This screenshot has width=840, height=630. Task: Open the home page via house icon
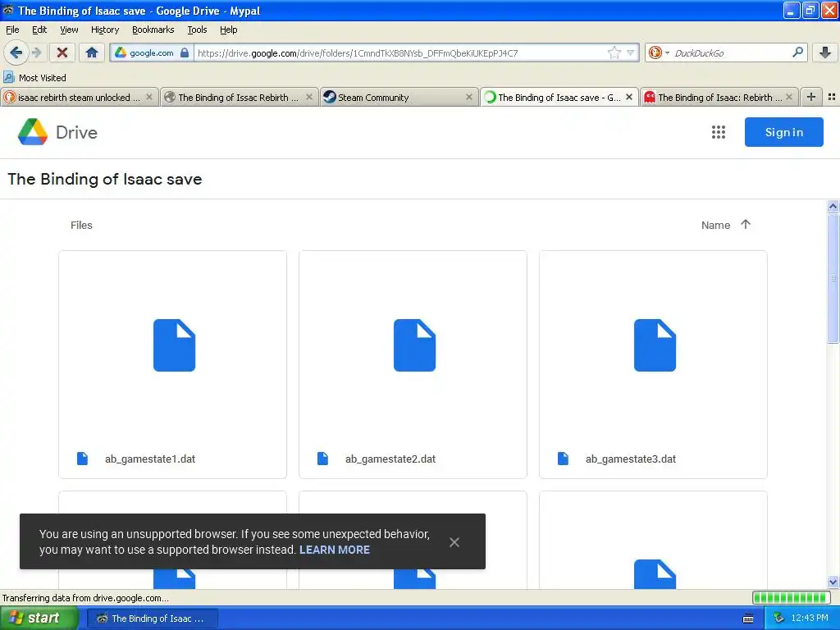pyautogui.click(x=92, y=52)
